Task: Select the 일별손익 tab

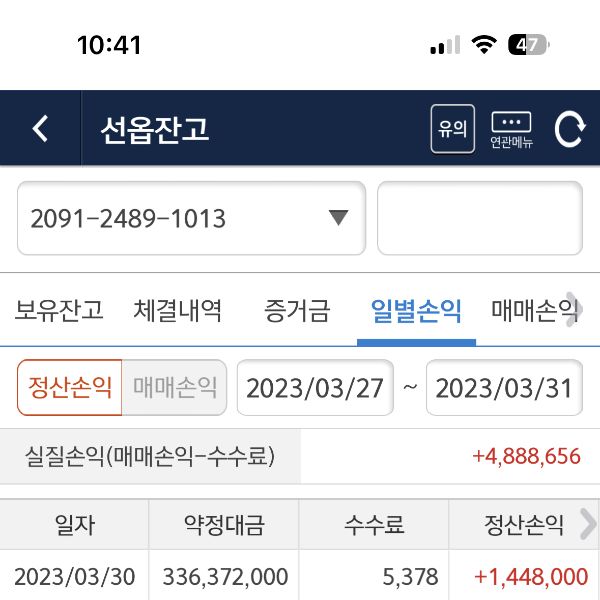Action: 416,311
